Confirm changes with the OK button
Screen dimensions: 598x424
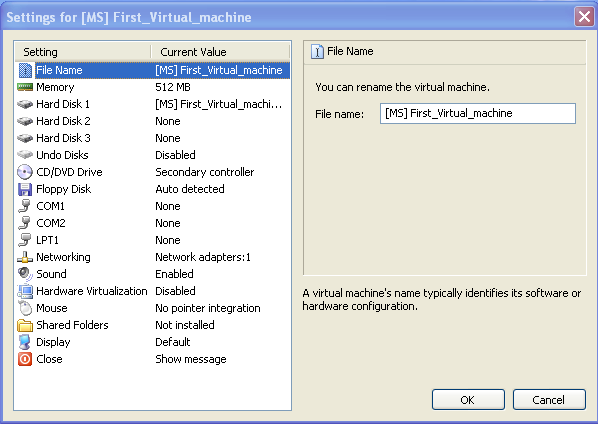tap(468, 400)
